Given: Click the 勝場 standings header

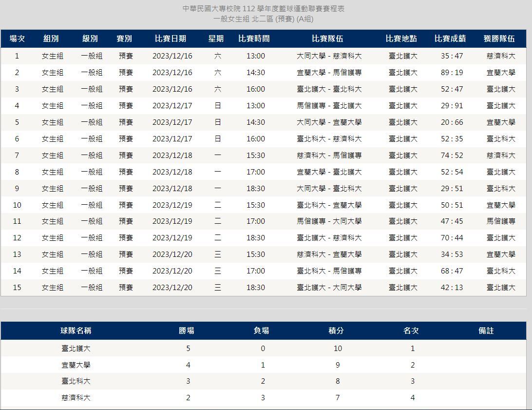Looking at the screenshot, I should click(x=187, y=331).
